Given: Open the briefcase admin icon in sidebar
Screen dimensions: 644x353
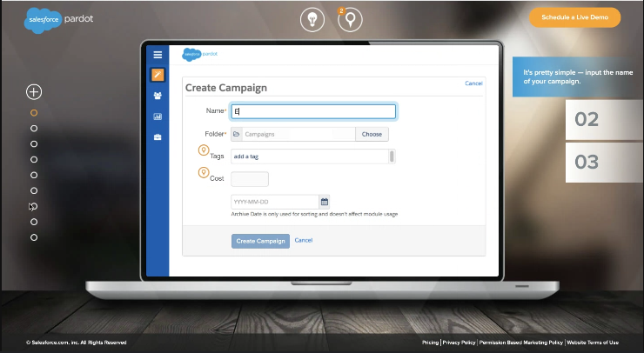Looking at the screenshot, I should [x=158, y=137].
